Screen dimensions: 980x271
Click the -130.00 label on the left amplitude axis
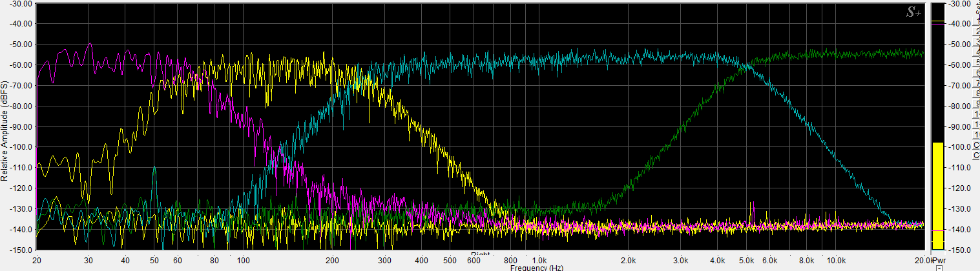tap(20, 209)
